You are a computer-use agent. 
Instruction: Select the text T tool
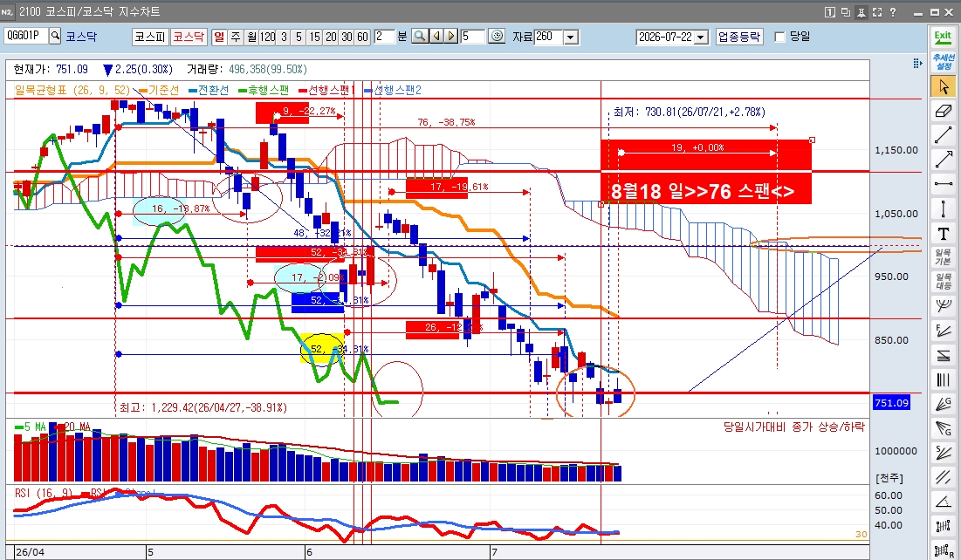coord(943,233)
